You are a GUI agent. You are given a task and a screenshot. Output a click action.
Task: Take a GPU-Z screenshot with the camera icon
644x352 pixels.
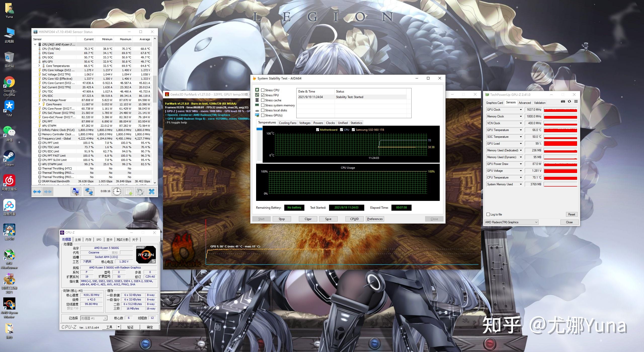pyautogui.click(x=563, y=102)
